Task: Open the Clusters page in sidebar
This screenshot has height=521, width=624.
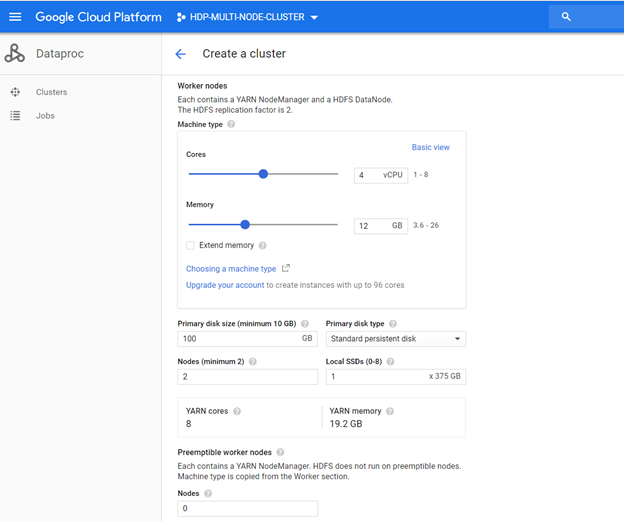Action: (x=51, y=92)
